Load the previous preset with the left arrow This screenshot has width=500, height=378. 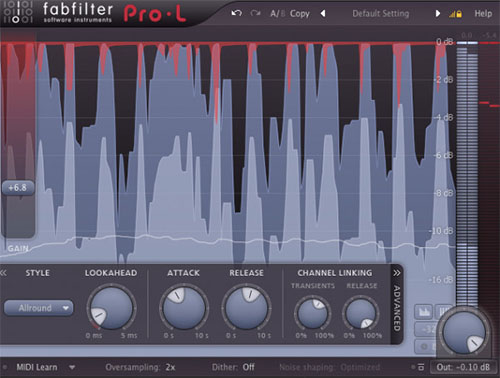pos(323,14)
